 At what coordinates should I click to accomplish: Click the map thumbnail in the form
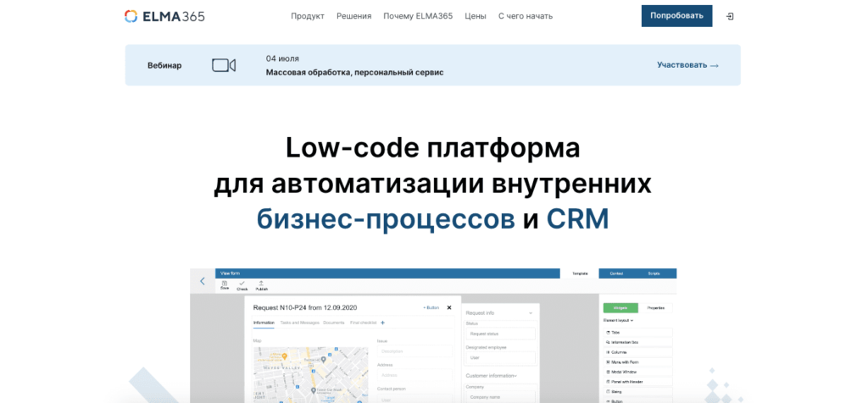tap(310, 375)
